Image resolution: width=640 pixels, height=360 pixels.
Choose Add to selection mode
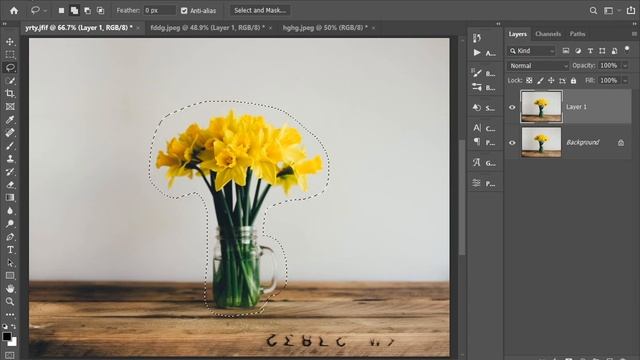[74, 11]
